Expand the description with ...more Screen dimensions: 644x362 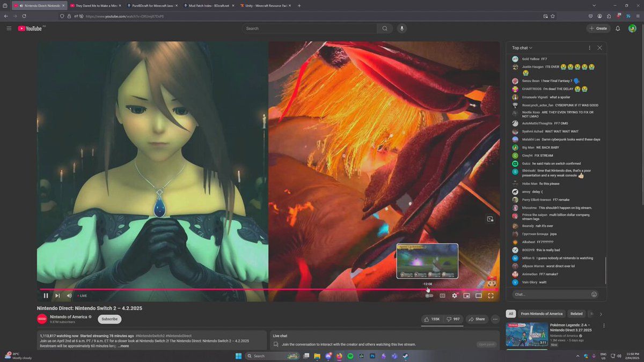coord(123,346)
